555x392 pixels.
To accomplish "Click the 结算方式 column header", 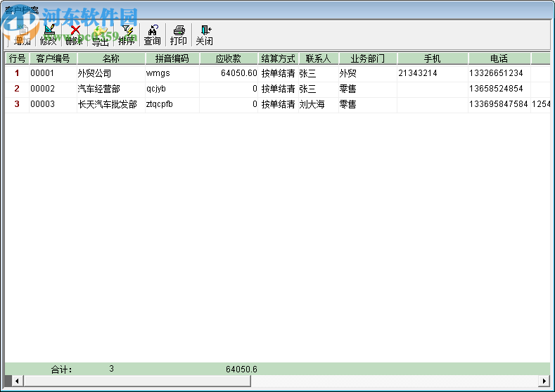I will [x=279, y=58].
